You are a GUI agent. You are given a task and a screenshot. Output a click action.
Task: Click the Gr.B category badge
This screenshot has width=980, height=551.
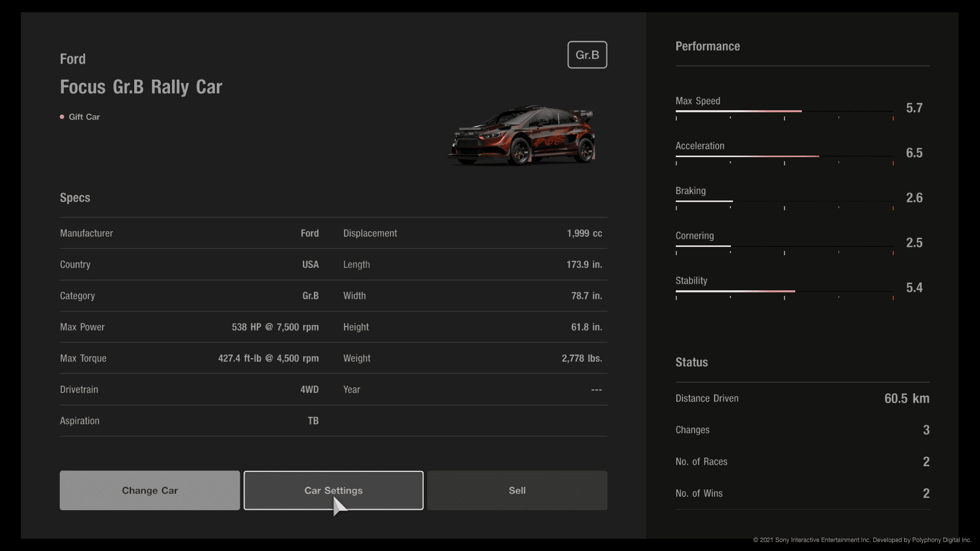(x=587, y=55)
